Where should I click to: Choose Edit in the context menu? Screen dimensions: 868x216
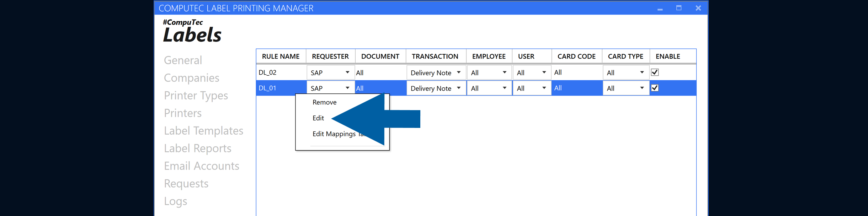[318, 118]
